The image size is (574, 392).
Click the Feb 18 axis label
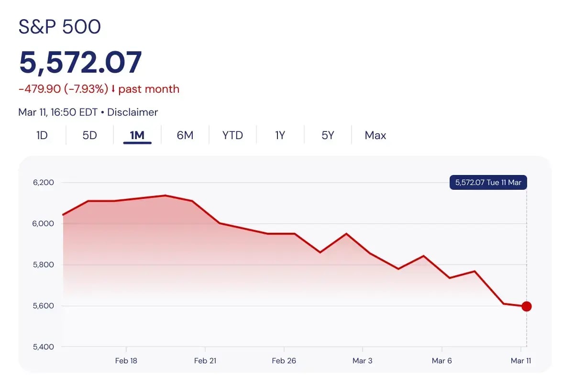(126, 361)
